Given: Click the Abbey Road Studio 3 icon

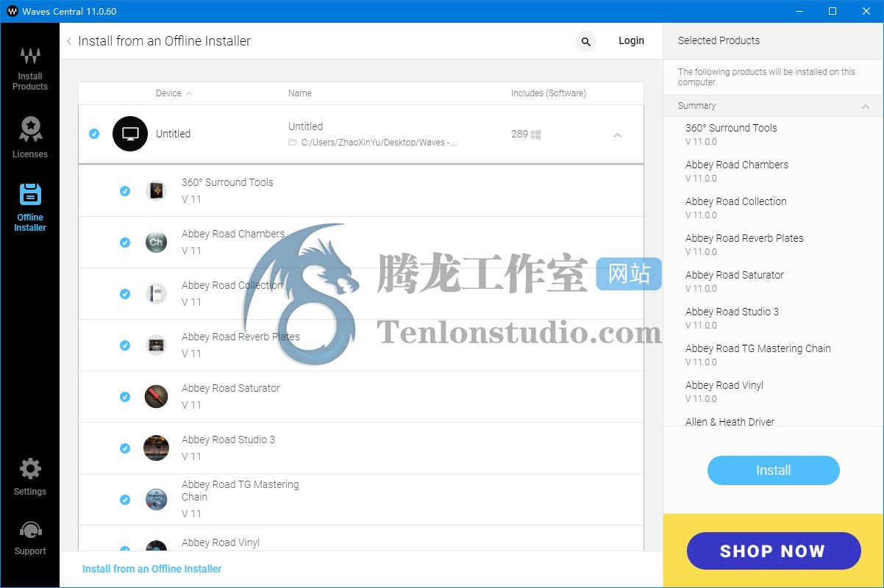Looking at the screenshot, I should click(x=156, y=448).
